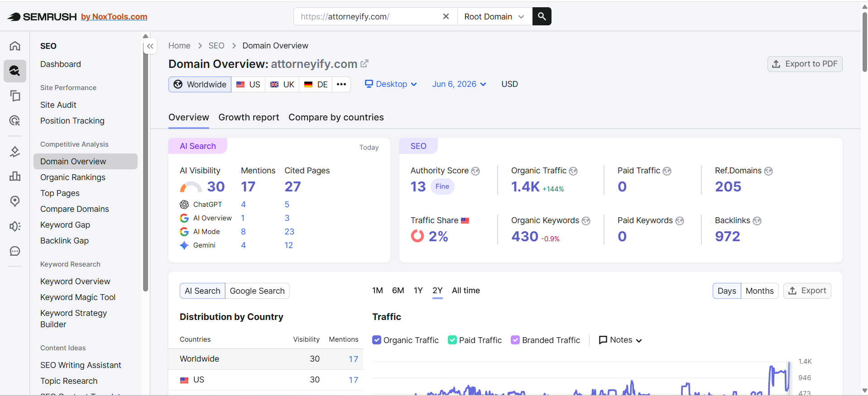Open the chat bubble icon in left rail

pyautogui.click(x=15, y=251)
